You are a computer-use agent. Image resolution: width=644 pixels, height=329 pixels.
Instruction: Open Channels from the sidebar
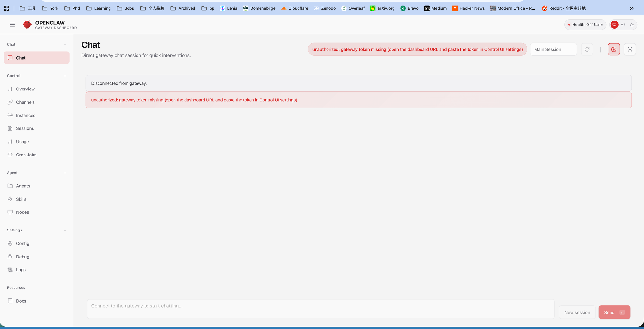pyautogui.click(x=25, y=102)
